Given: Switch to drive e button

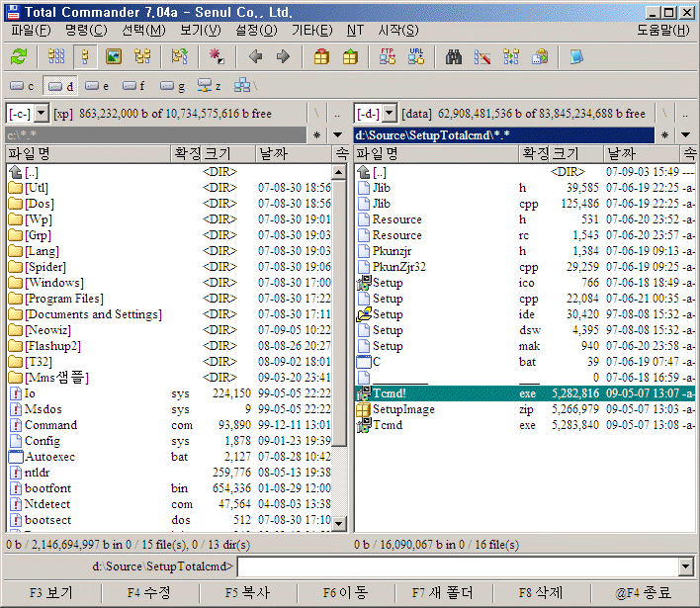Looking at the screenshot, I should click(x=97, y=86).
